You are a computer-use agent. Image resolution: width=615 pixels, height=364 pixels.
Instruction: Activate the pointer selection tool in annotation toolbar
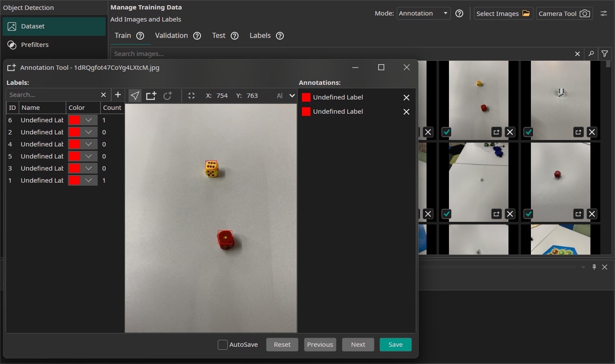(x=135, y=96)
